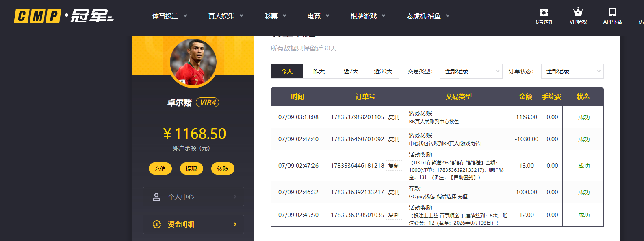
Task: Click amount 1000.00 cell
Action: pos(527,192)
